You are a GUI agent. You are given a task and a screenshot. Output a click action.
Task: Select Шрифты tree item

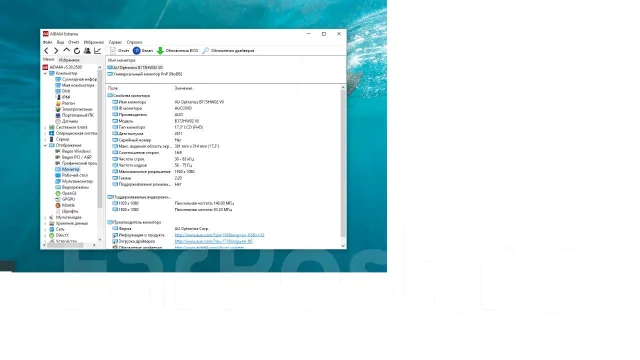click(67, 211)
